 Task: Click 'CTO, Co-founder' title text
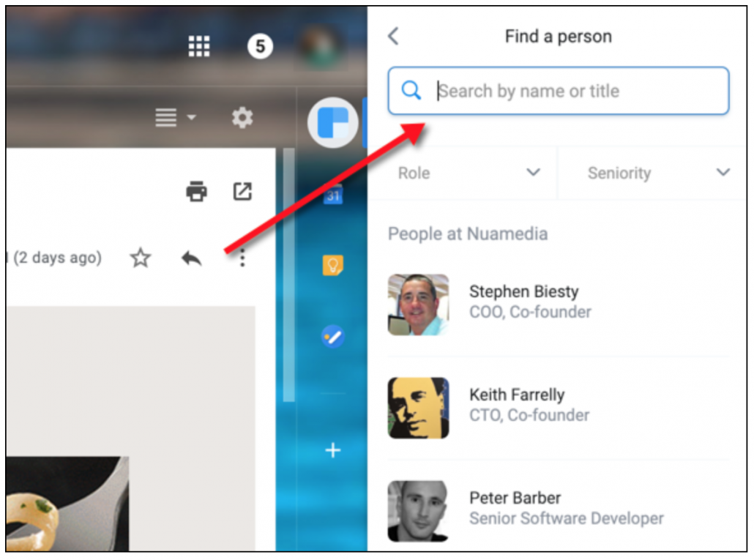[529, 415]
